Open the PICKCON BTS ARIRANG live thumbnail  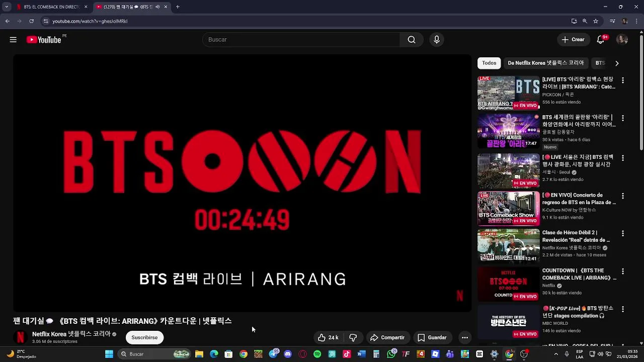[x=509, y=93]
